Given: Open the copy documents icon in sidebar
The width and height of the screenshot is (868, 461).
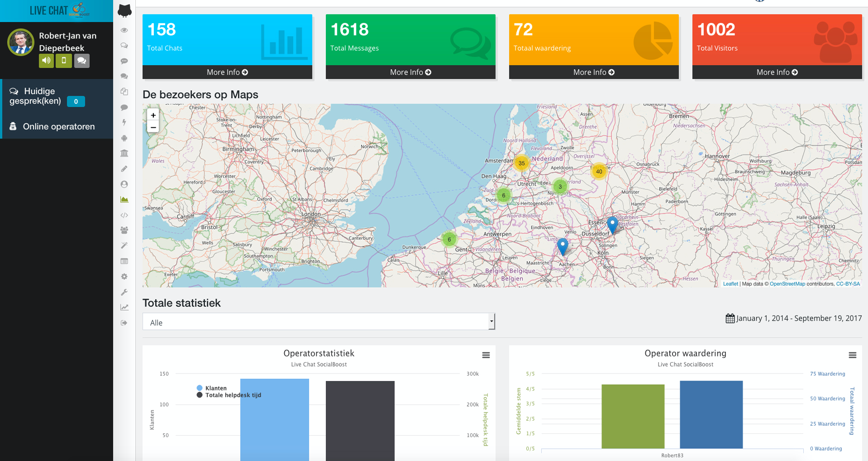Looking at the screenshot, I should tap(124, 92).
